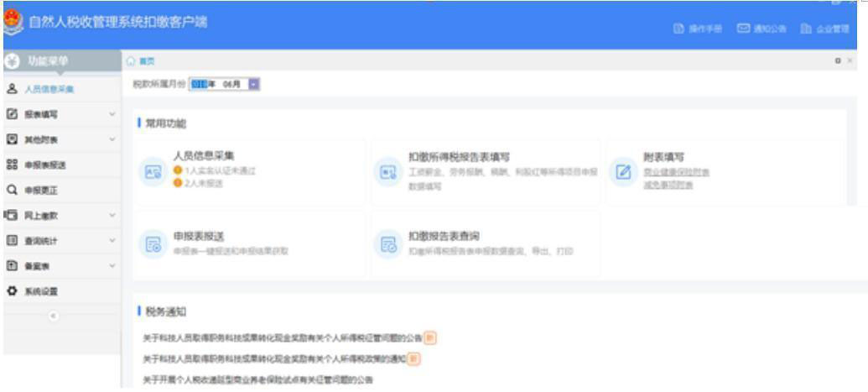Expand the 备案表 sidebar chevron
Image resolution: width=868 pixels, height=392 pixels.
coord(112,265)
